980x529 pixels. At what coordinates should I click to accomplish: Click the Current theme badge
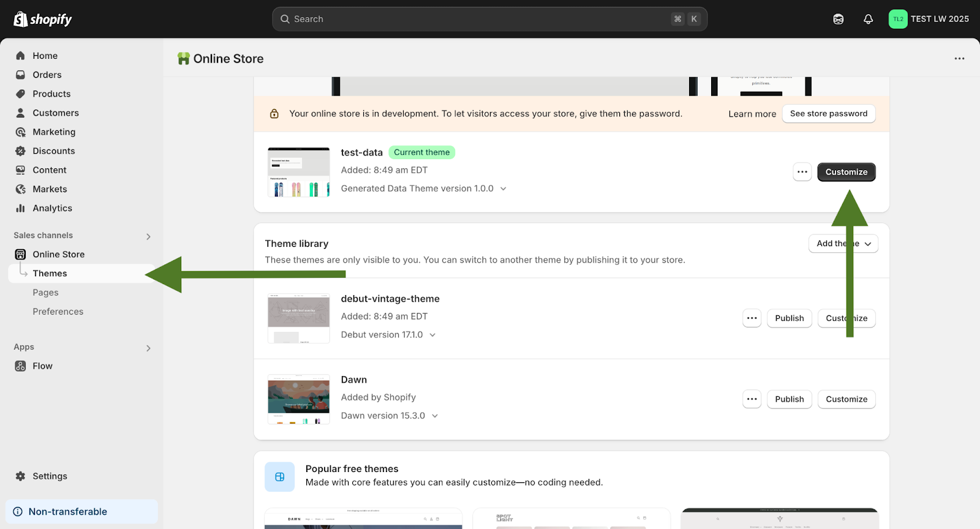[422, 152]
